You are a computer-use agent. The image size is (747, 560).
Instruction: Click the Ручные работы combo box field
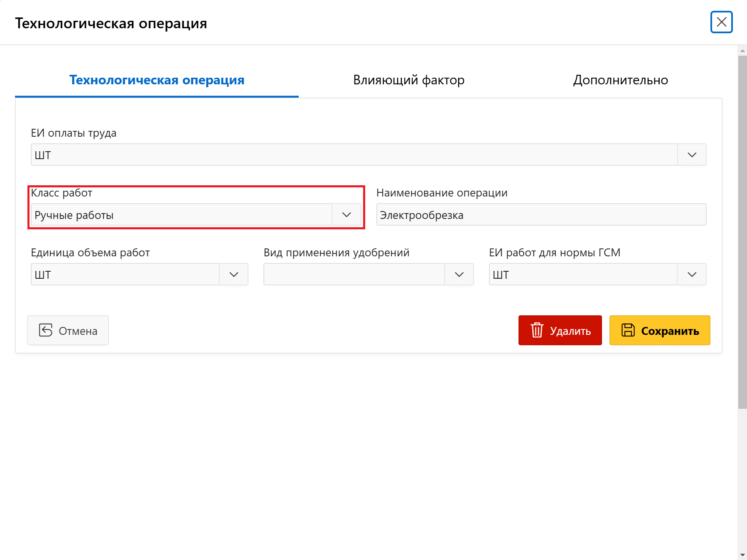(x=181, y=215)
